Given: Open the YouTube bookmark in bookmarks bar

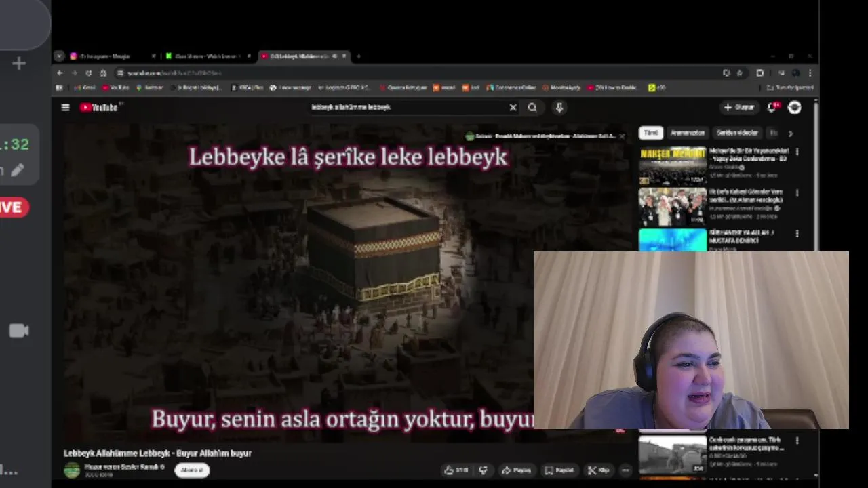Looking at the screenshot, I should [x=116, y=88].
